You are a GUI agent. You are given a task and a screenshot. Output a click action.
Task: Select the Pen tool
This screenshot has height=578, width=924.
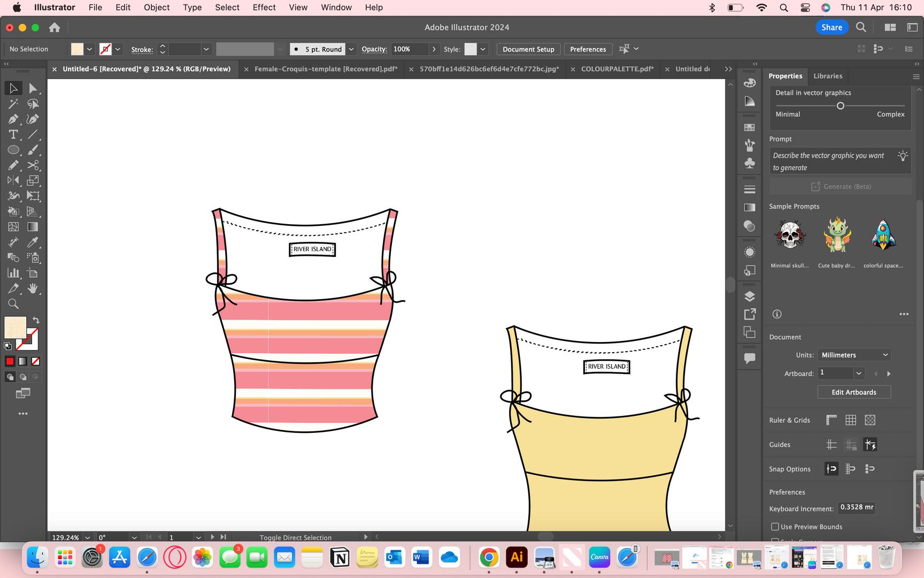pyautogui.click(x=13, y=119)
